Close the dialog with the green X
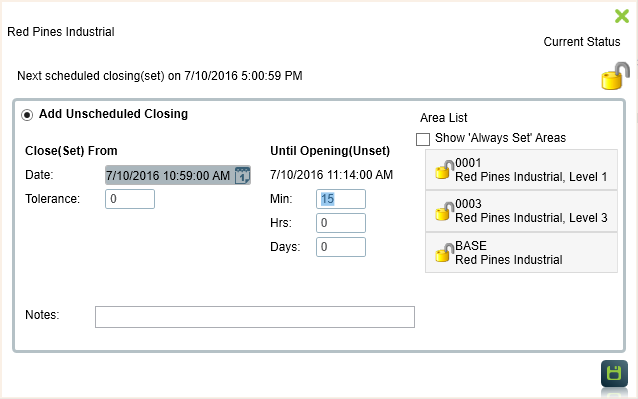Viewport: 638px width, 399px height. pyautogui.click(x=622, y=16)
